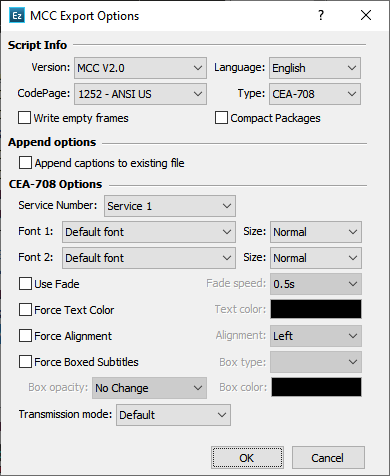Image resolution: width=390 pixels, height=476 pixels.
Task: Click the EZTitles app icon in title bar
Action: click(17, 15)
